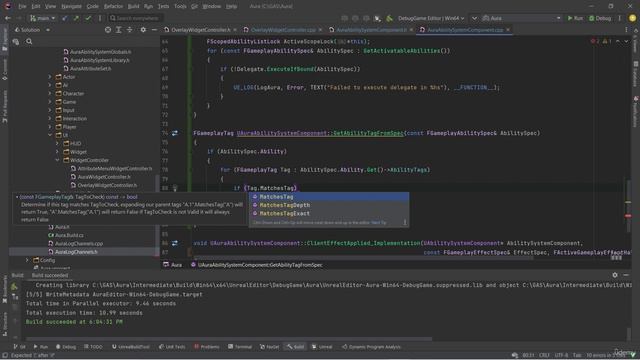Click the Next Tip link in completion popup
This screenshot has width=640, height=360.
click(378, 223)
